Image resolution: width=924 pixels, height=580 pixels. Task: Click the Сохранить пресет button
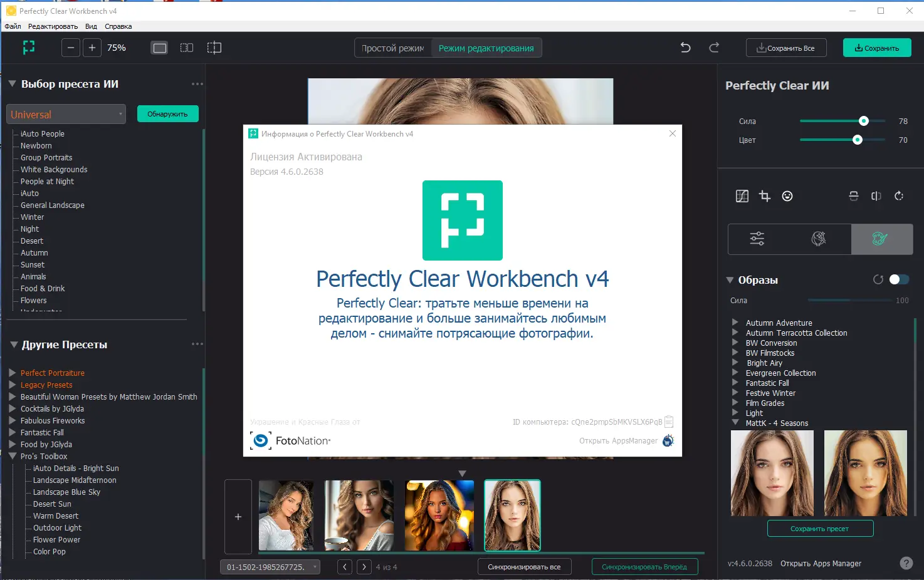coord(820,529)
